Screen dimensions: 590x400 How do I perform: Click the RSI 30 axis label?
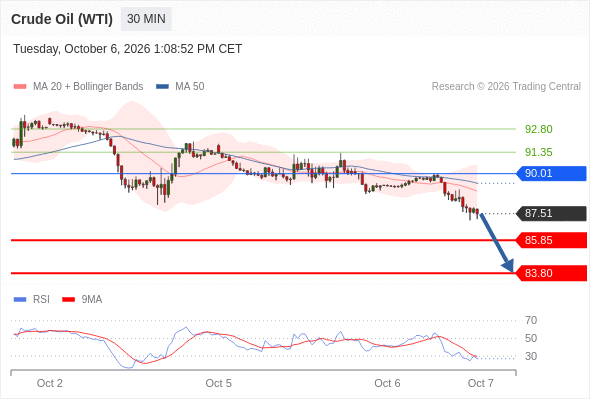click(531, 356)
